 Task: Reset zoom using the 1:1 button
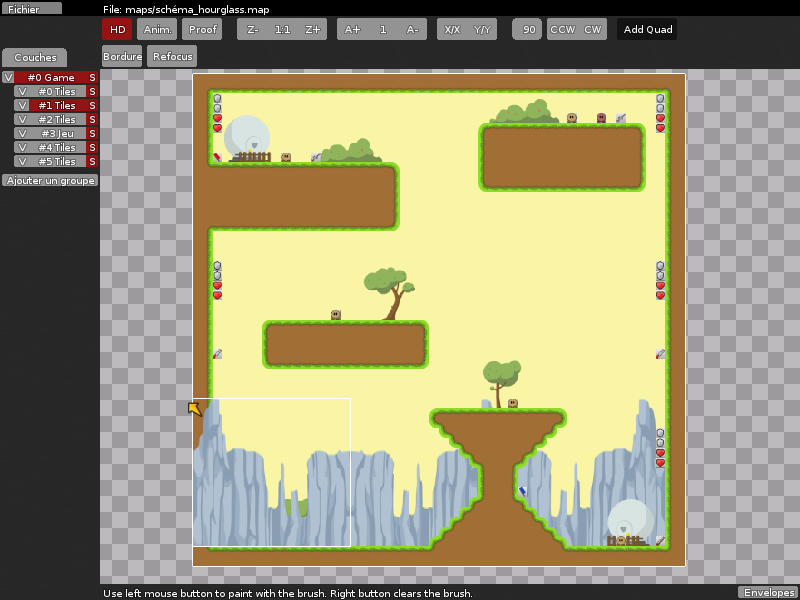[x=282, y=30]
